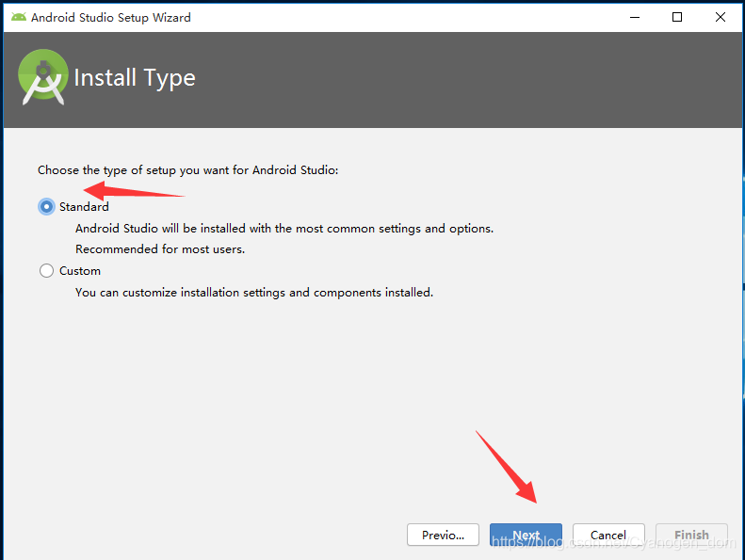Select the Standard install type radio button

46,207
